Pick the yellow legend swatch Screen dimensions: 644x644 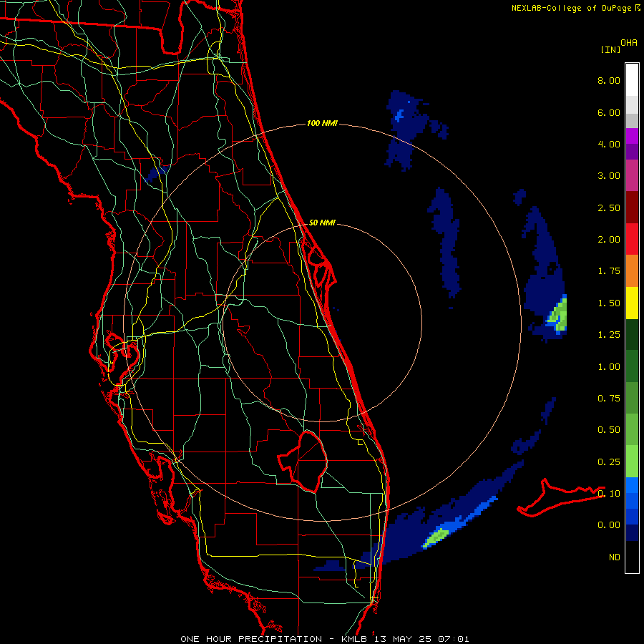click(632, 303)
